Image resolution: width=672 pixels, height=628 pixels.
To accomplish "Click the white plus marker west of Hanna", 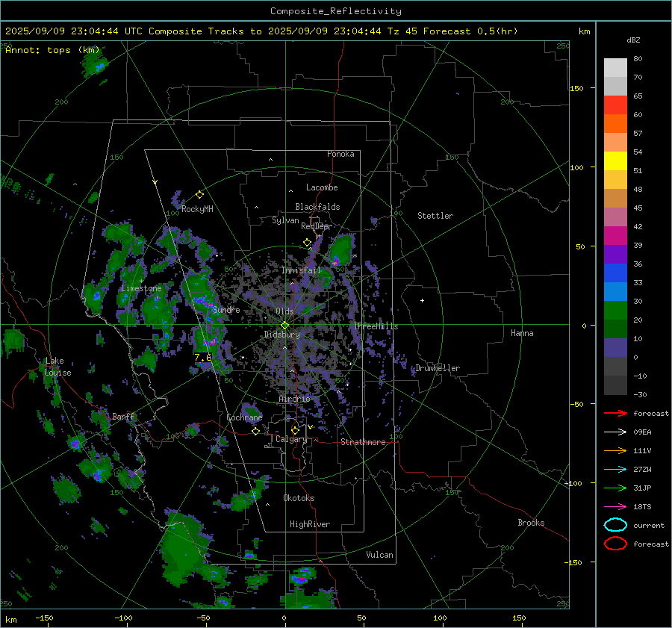I will click(422, 300).
